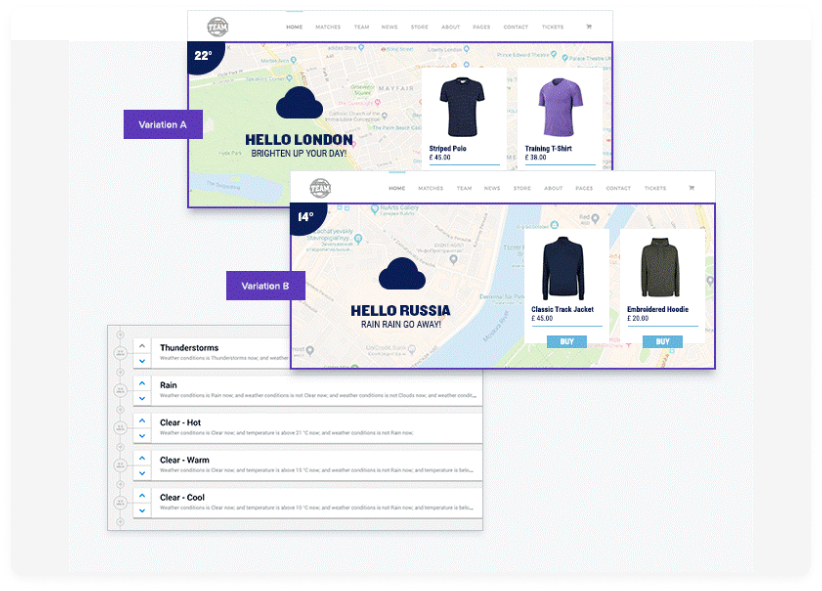Click the 22° temperature badge
Screen dimensions: 822x591
204,56
